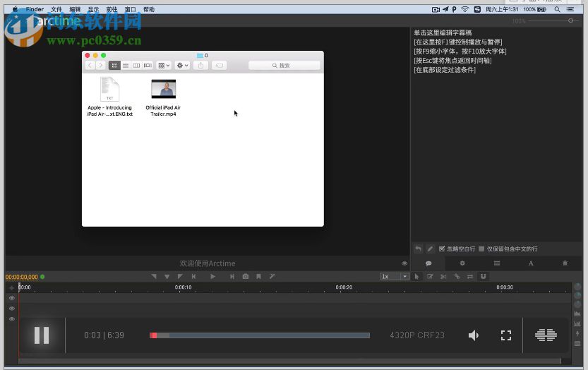The image size is (588, 370).
Task: Click the undo arrow below the script panel
Action: pos(418,249)
